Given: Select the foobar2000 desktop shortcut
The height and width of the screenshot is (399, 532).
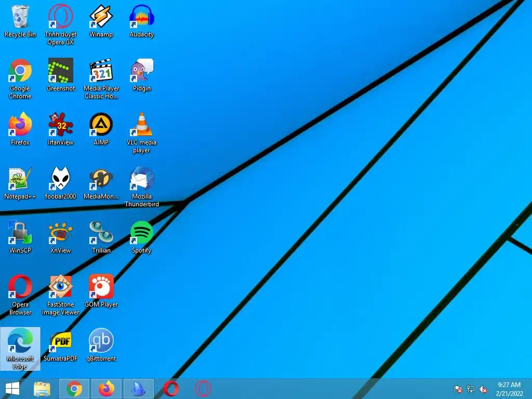Looking at the screenshot, I should (x=60, y=183).
